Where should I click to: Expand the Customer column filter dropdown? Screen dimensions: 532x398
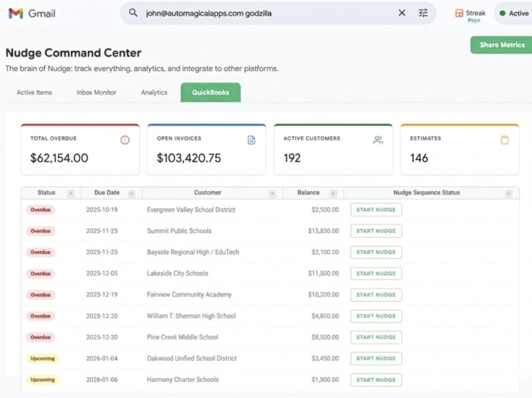click(272, 194)
